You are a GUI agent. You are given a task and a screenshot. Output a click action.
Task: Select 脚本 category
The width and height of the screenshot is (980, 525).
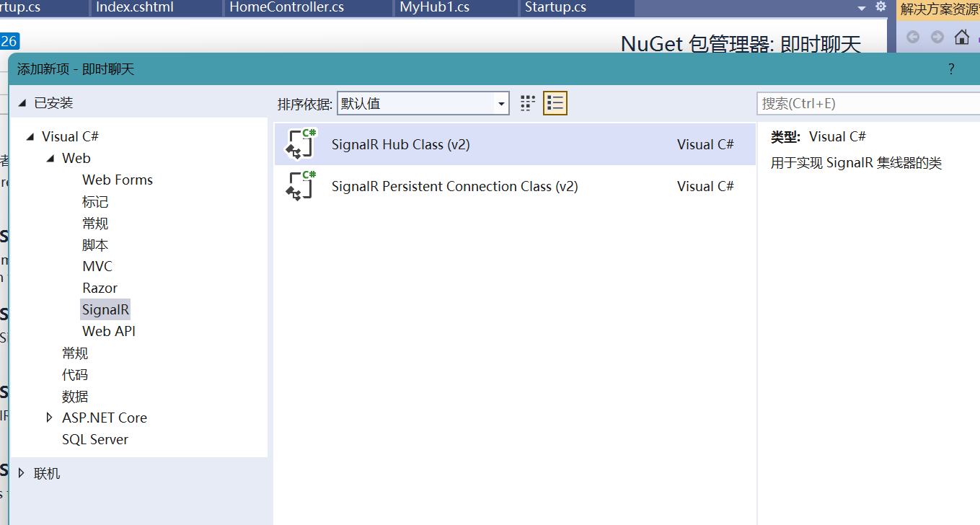pos(95,244)
